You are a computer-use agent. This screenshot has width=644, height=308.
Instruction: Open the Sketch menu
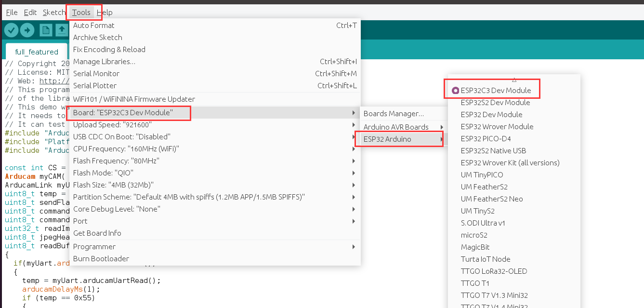tap(54, 12)
